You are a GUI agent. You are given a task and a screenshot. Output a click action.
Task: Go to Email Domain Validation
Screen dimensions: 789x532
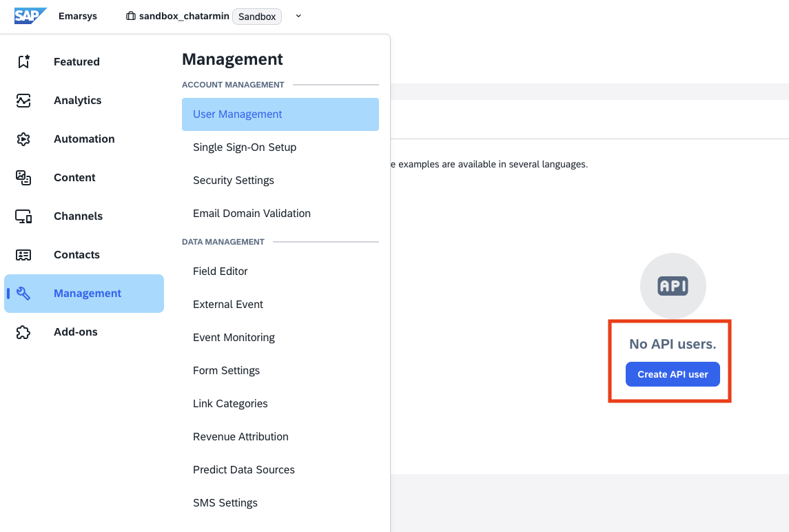point(252,214)
